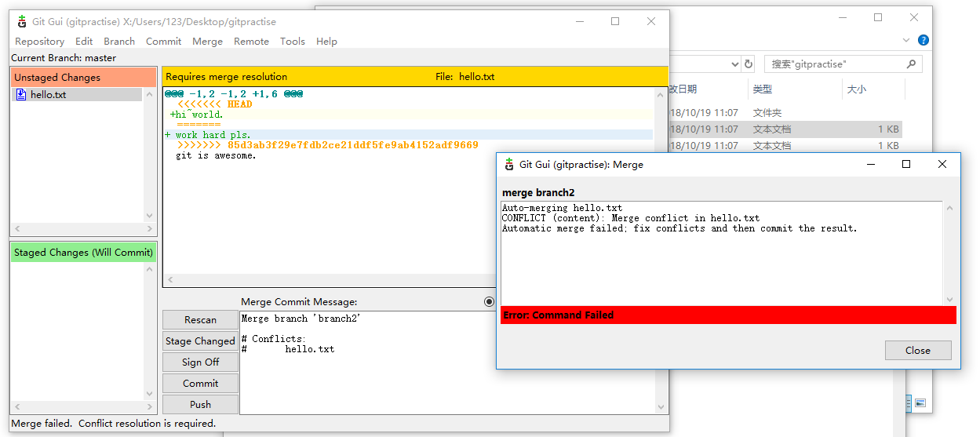
Task: Click the '+hi world.' diff line
Action: [x=196, y=115]
